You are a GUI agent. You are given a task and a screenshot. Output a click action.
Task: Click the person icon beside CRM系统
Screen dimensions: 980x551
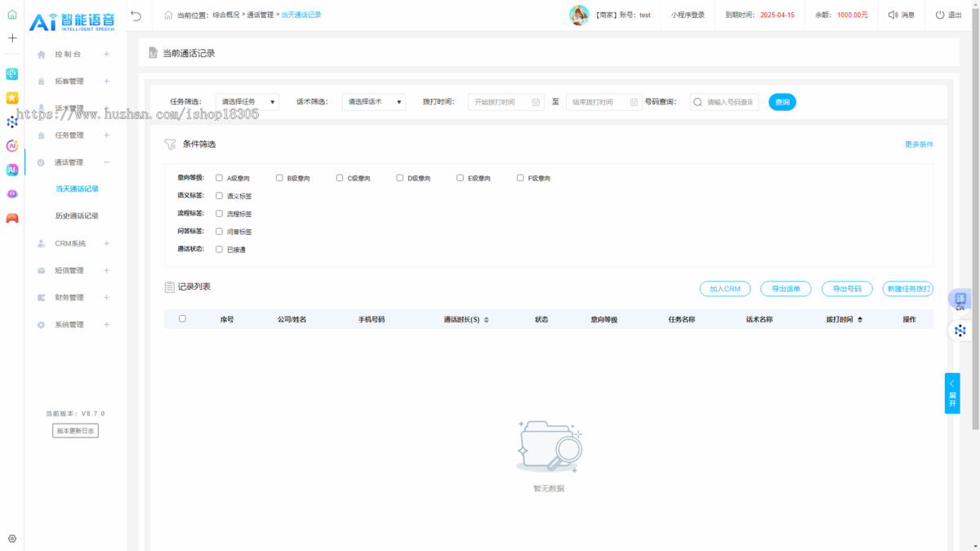pos(41,243)
